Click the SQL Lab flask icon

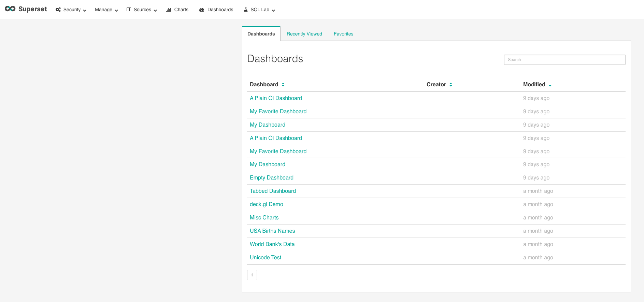point(246,10)
